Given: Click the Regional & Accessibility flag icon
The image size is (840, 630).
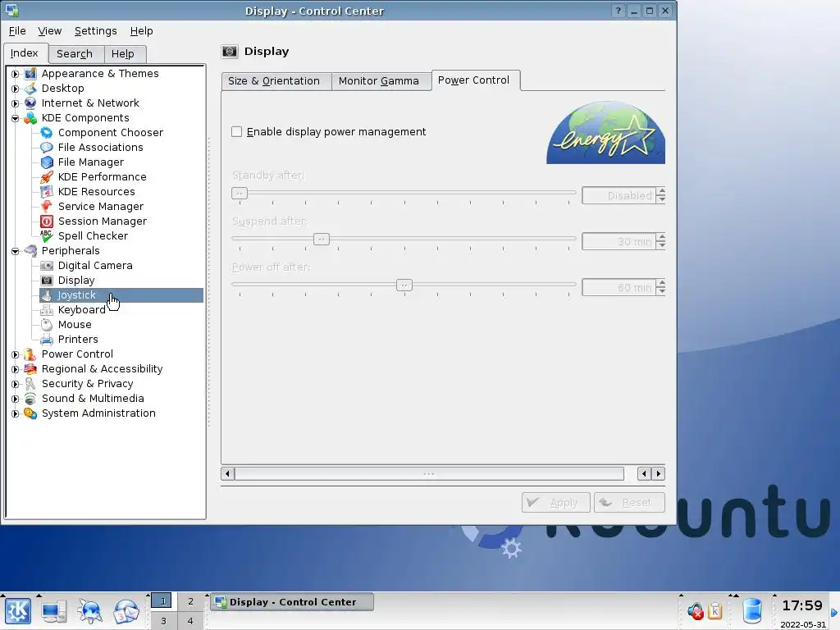Looking at the screenshot, I should point(30,369).
